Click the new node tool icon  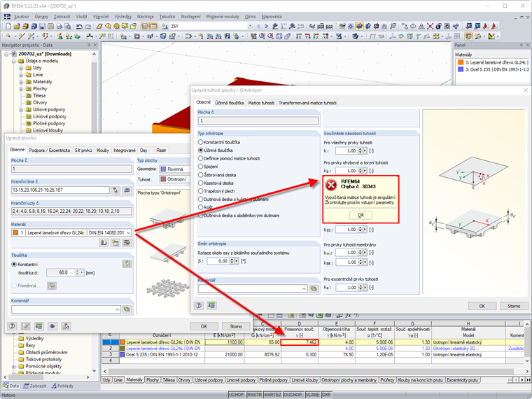click(x=8, y=36)
